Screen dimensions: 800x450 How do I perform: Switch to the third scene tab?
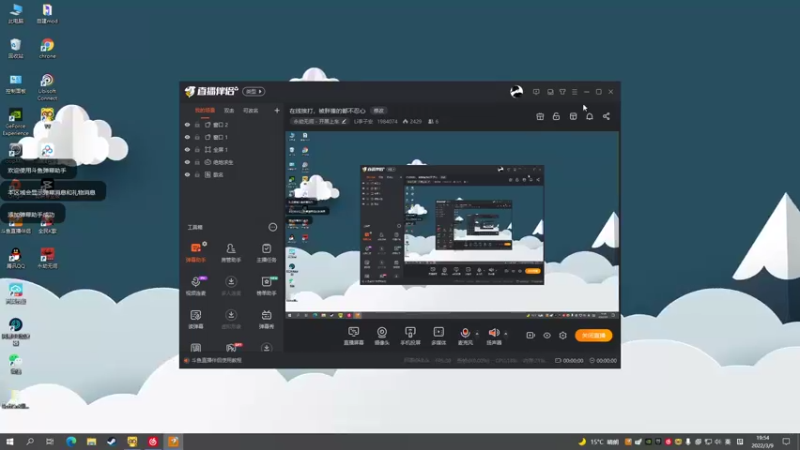point(251,110)
